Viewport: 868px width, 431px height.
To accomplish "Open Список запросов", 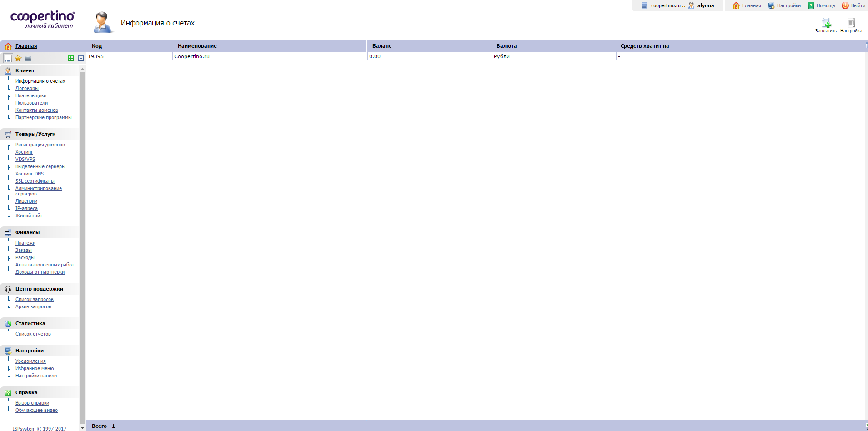I will click(x=35, y=299).
